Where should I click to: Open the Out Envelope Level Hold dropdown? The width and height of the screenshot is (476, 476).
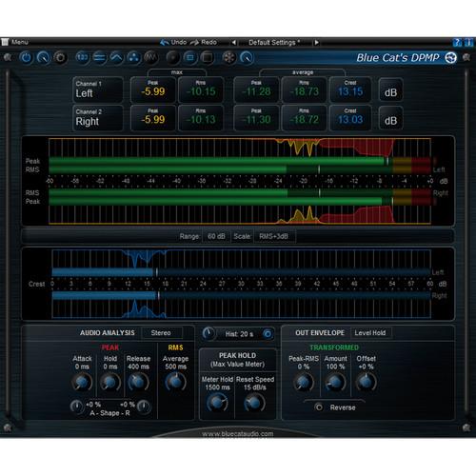[370, 333]
